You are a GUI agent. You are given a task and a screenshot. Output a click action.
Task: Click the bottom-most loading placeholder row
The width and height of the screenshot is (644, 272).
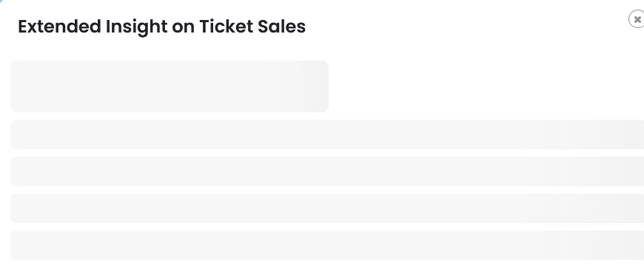(x=327, y=245)
